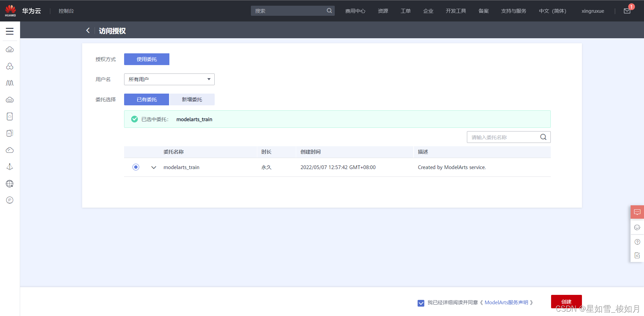This screenshot has height=316, width=644.
Task: Click the 访问授权 page title
Action: pos(112,31)
